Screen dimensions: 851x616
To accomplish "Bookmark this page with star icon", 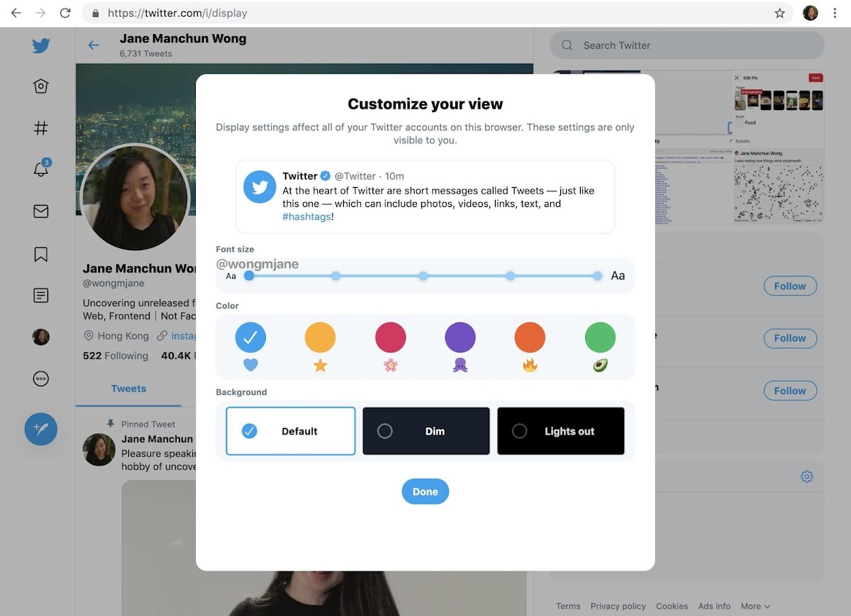I will coord(779,13).
